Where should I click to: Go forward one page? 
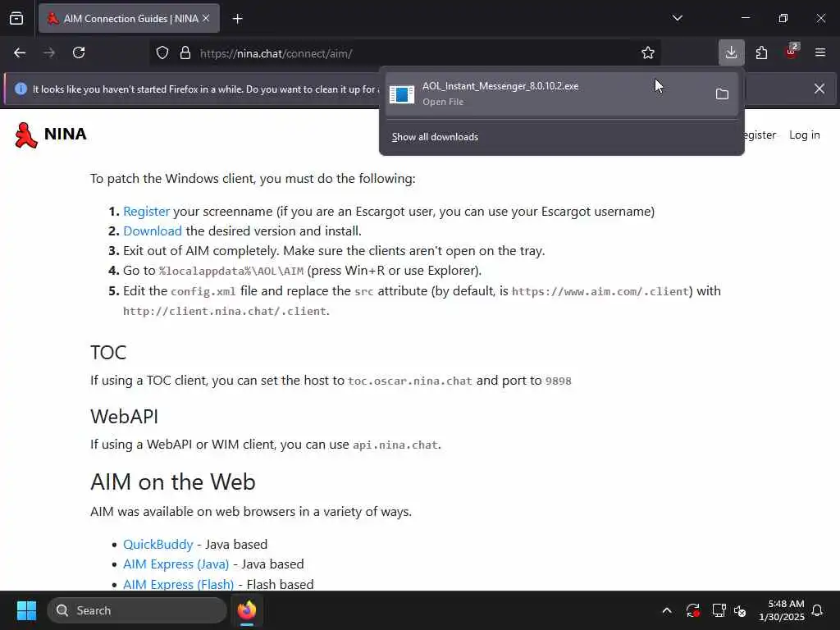point(49,53)
